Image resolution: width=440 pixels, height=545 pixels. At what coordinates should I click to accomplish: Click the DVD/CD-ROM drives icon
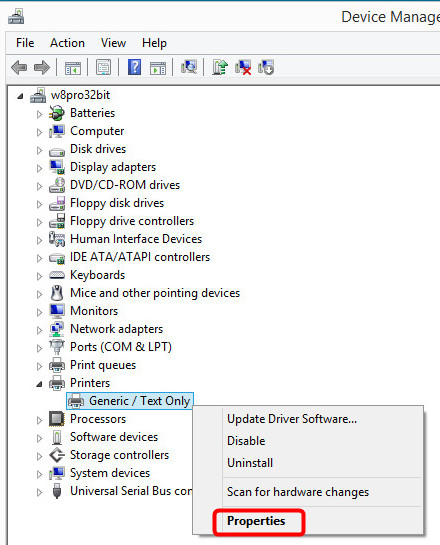(x=57, y=185)
